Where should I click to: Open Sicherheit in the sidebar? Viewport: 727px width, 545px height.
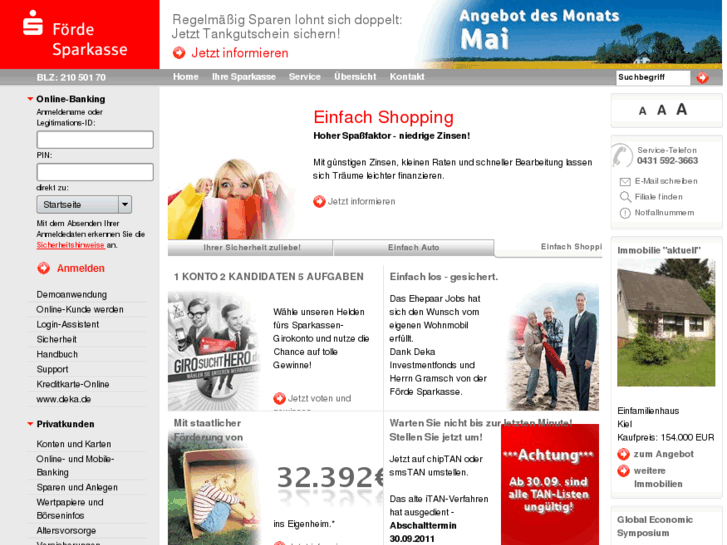point(57,339)
